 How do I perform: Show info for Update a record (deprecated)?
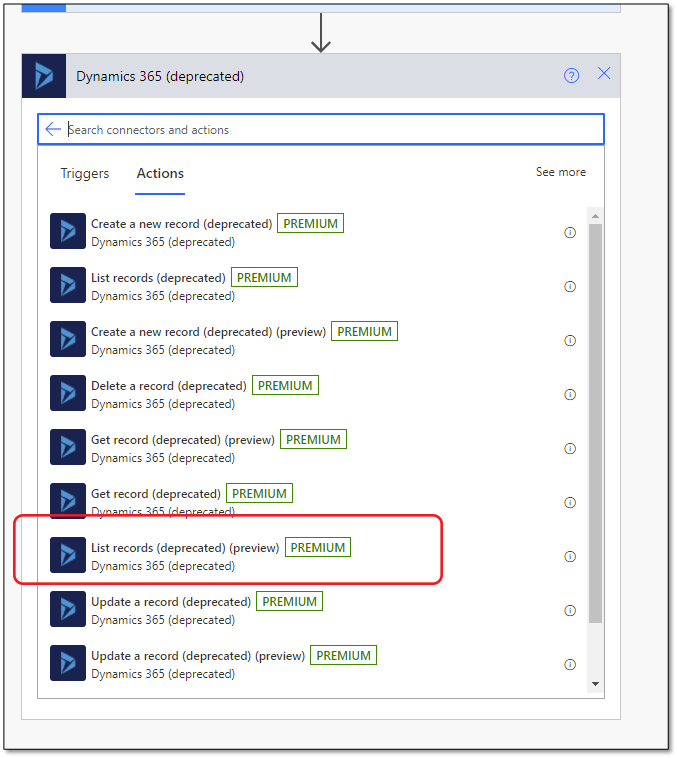570,611
